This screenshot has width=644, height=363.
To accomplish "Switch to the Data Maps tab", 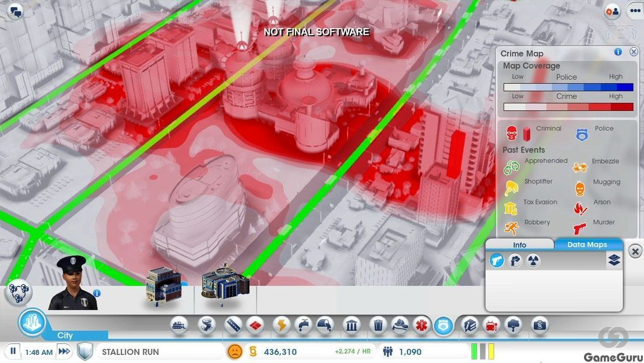I will [587, 244].
